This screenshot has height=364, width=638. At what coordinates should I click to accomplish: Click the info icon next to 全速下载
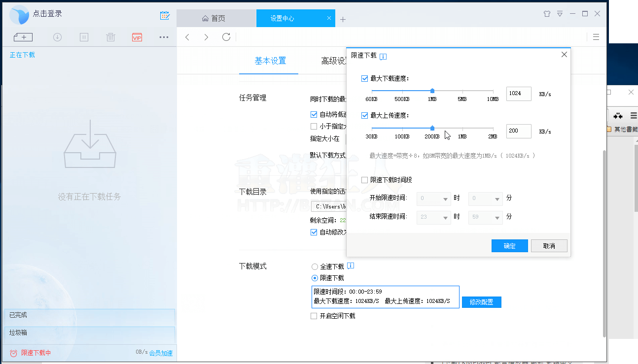point(351,266)
